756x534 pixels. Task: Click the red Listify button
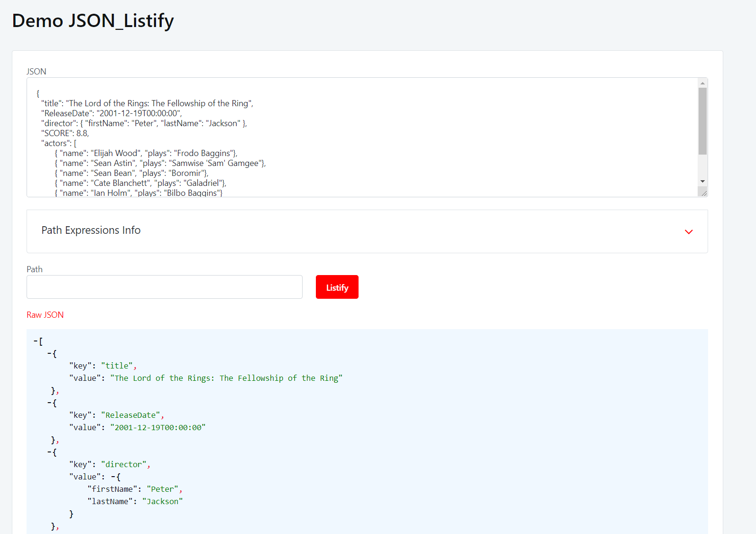pos(337,287)
